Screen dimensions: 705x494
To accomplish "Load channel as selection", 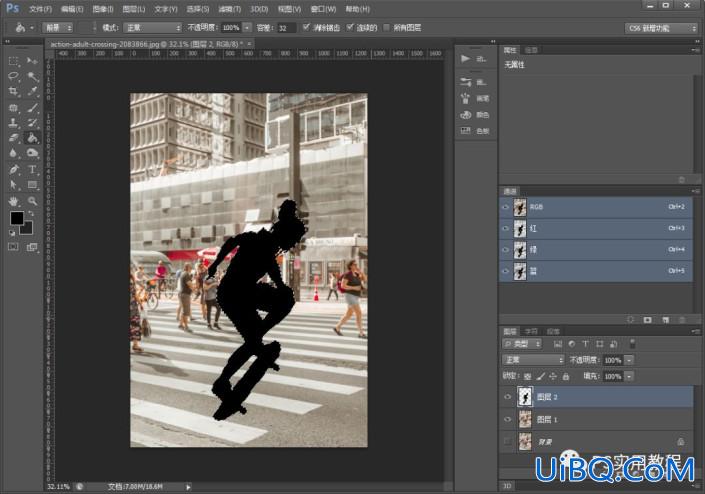I will point(630,320).
